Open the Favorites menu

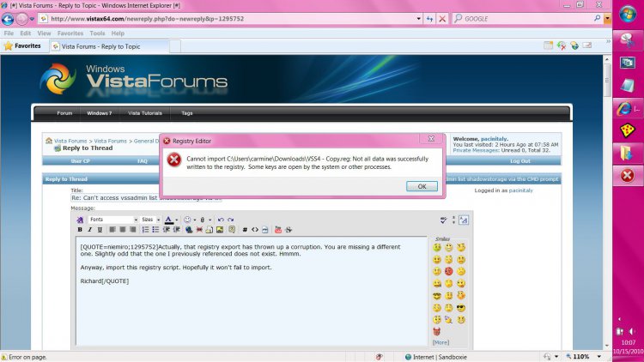(x=70, y=33)
